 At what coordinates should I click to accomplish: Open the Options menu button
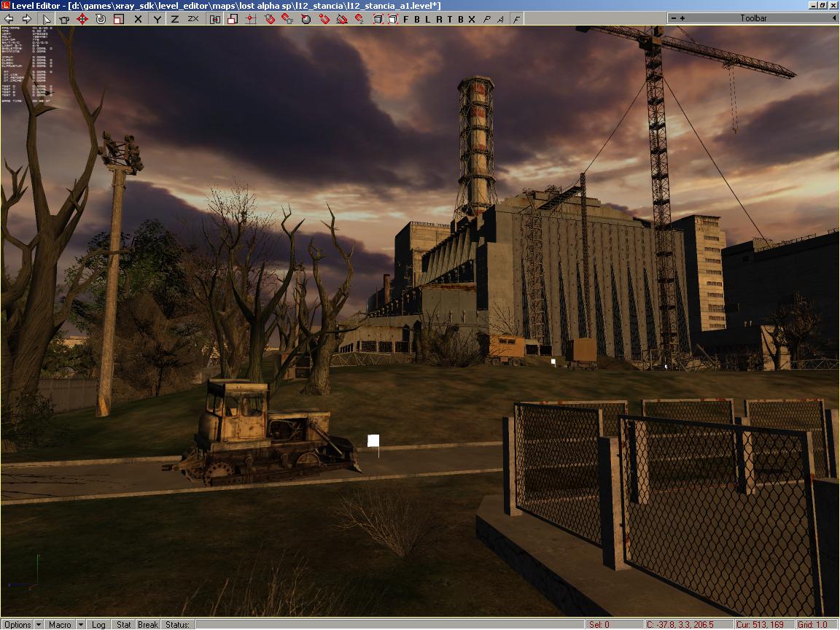pyautogui.click(x=18, y=624)
